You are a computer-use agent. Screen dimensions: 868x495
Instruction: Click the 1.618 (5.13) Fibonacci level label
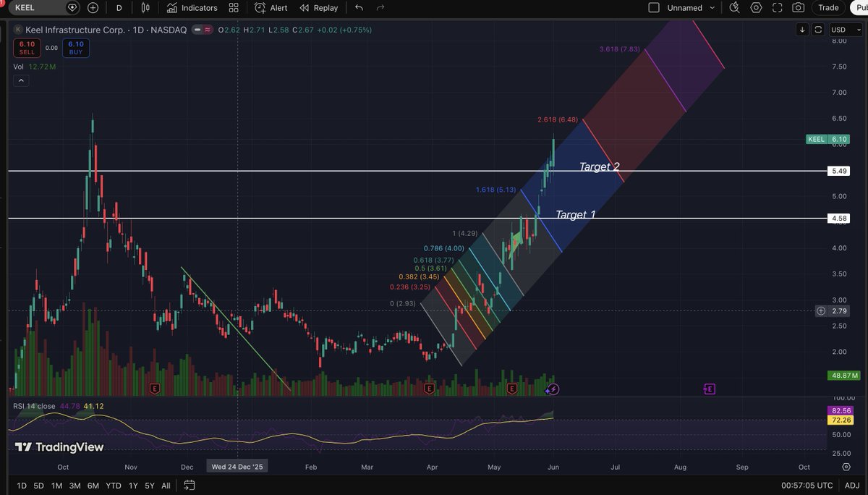495,190
